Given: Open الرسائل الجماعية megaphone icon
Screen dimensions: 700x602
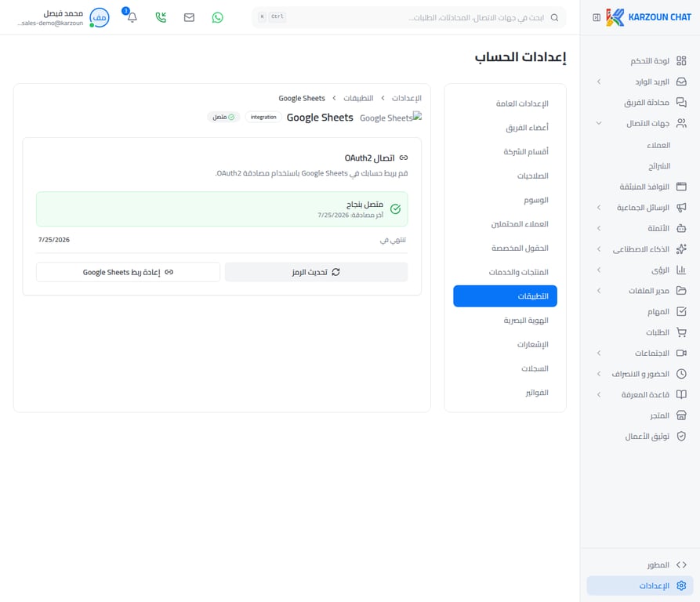Looking at the screenshot, I should [x=681, y=208].
